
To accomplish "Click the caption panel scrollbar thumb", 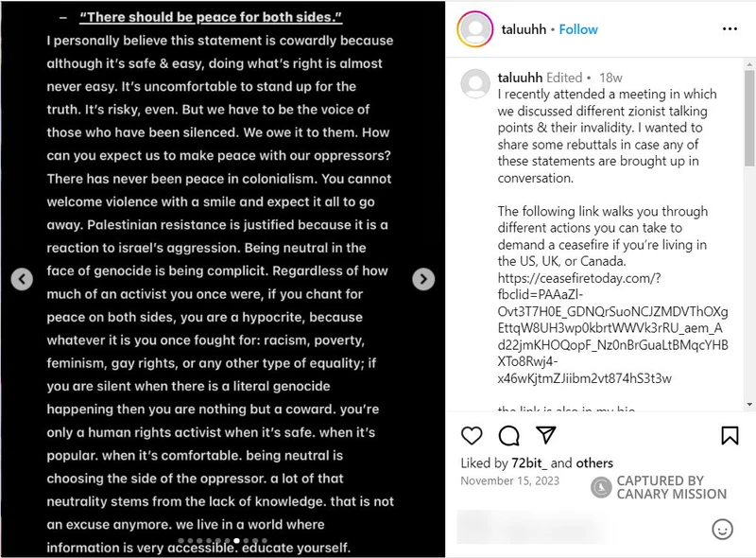I will coord(750,123).
